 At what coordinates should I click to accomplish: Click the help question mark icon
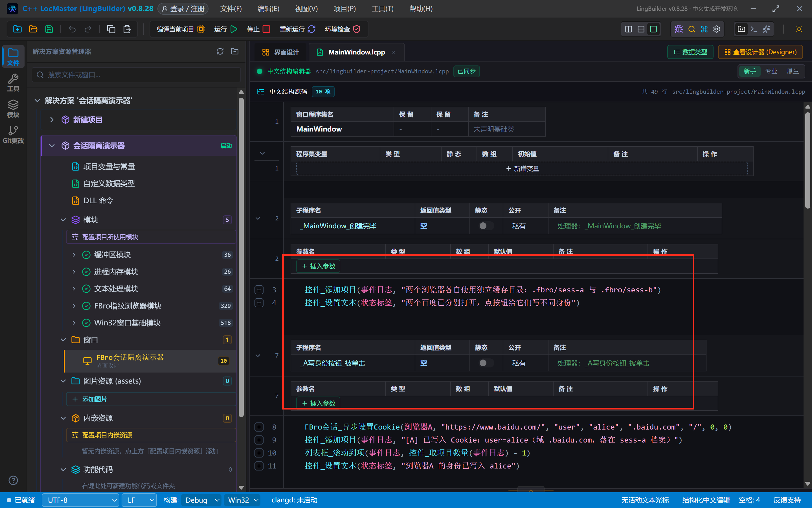tap(13, 480)
